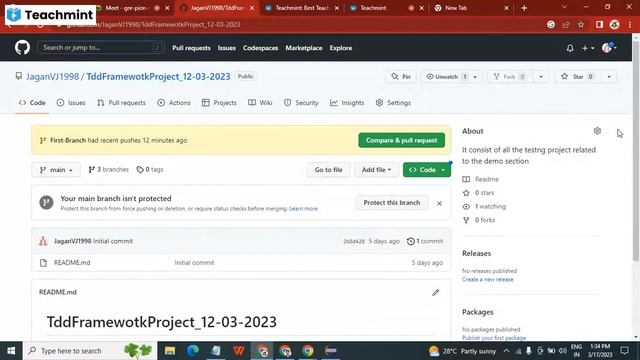Image resolution: width=640 pixels, height=360 pixels.
Task: Open the user avatar menu
Action: 609,48
